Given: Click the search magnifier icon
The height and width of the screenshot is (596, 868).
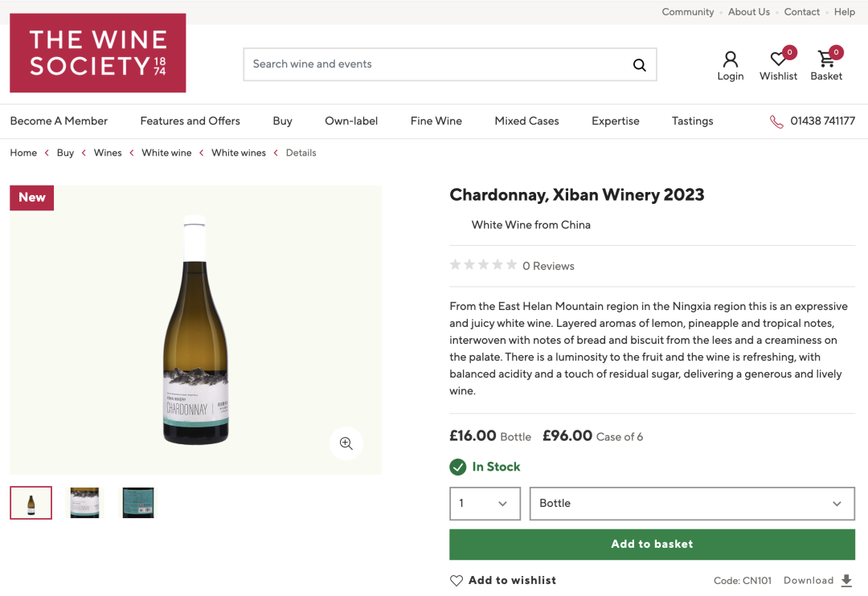Looking at the screenshot, I should [640, 65].
